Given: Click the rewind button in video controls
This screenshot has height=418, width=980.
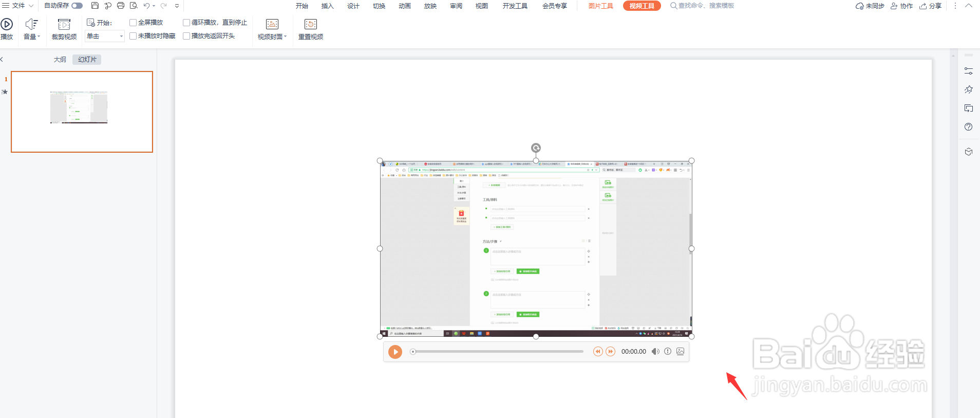Looking at the screenshot, I should point(598,352).
